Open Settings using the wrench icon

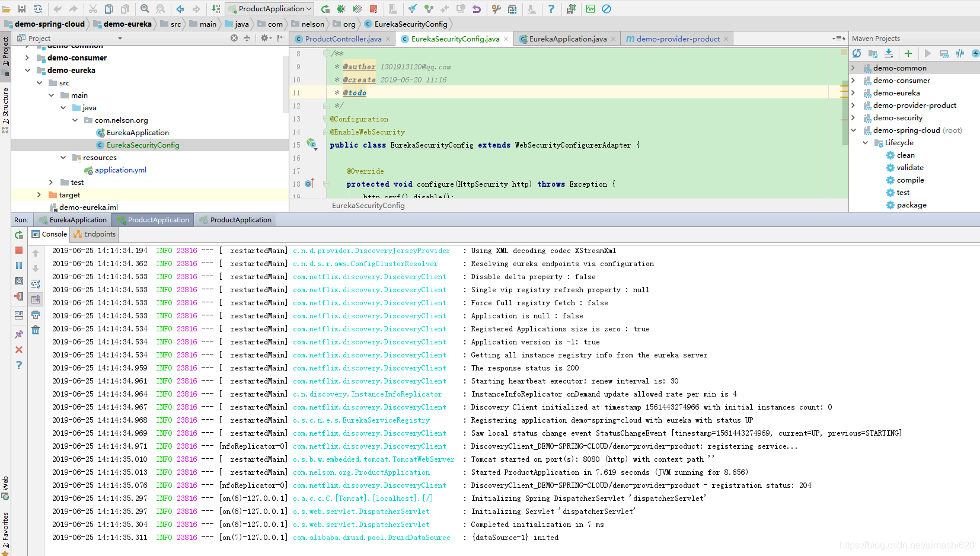[497, 9]
